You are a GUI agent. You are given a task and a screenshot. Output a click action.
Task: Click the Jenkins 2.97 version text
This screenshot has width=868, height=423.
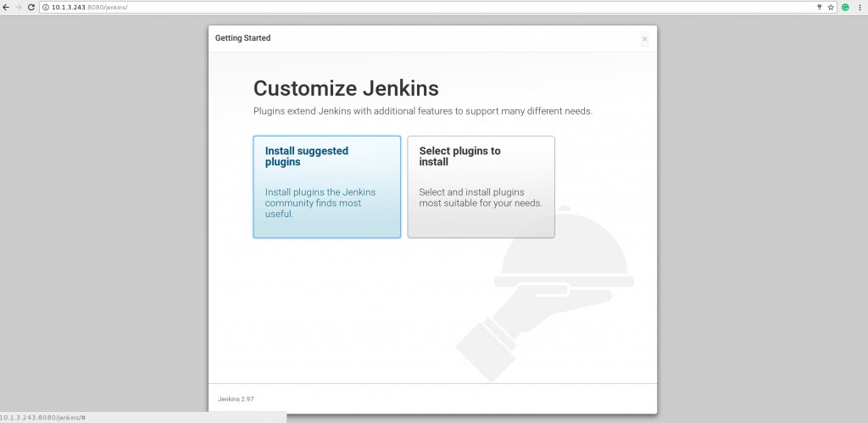(236, 398)
